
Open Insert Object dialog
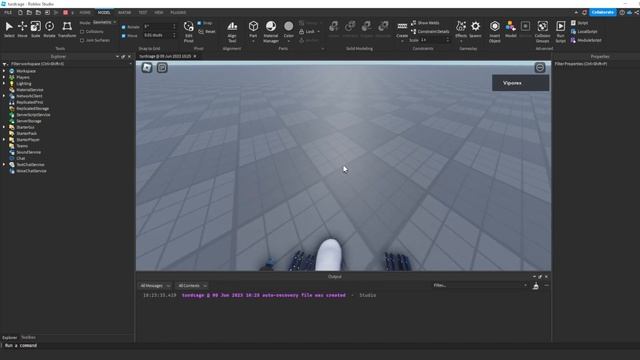495,31
